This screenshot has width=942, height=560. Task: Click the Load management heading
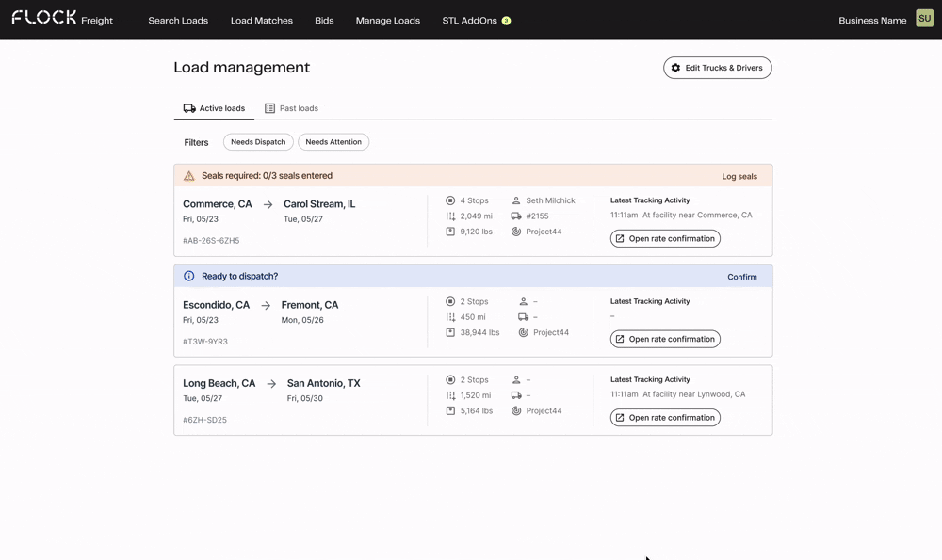[x=241, y=67]
